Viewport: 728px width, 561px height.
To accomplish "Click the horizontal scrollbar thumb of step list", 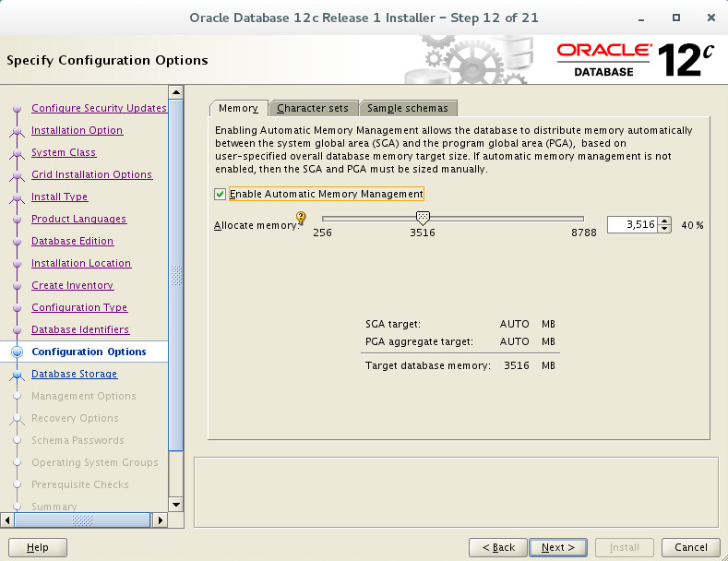I will click(x=83, y=520).
